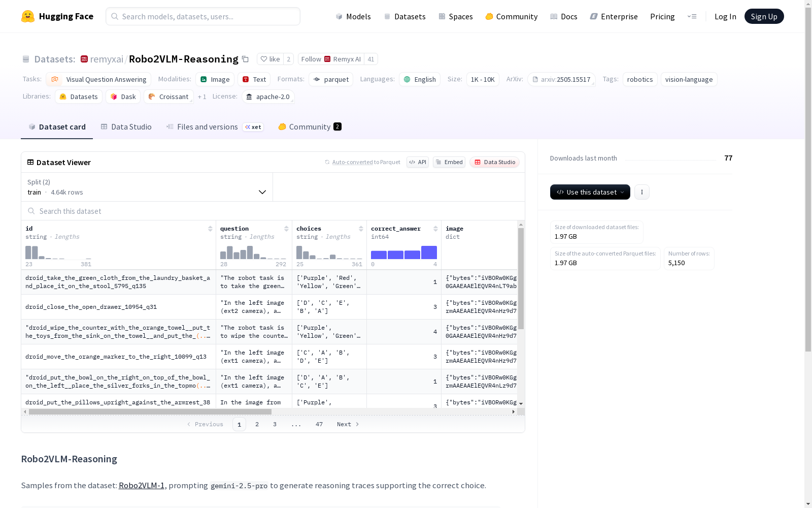Click the Embed button
The height and width of the screenshot is (508, 812).
pyautogui.click(x=449, y=162)
